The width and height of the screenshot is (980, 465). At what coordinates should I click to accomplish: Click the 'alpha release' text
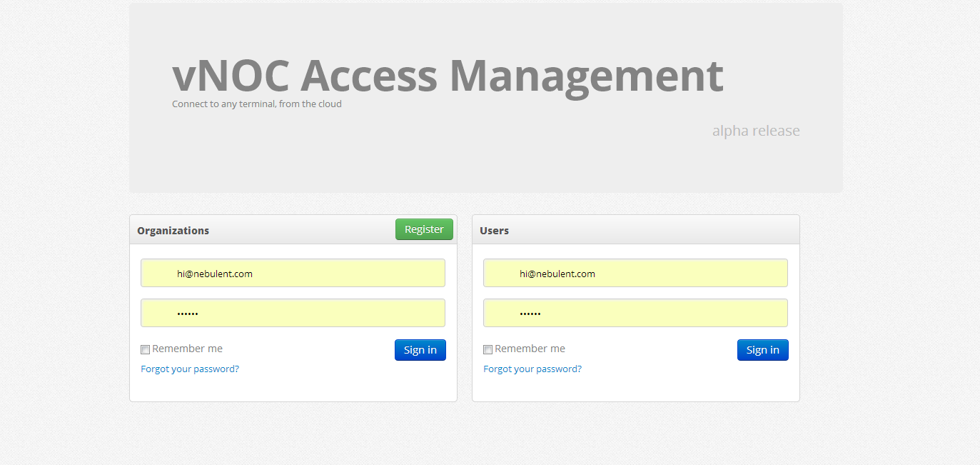pos(756,131)
